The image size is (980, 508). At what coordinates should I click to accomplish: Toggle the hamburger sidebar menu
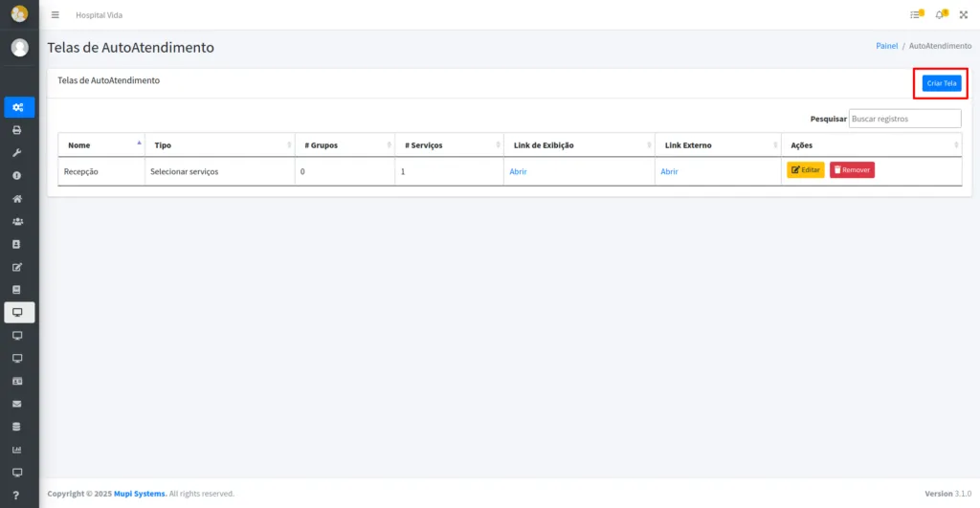[55, 15]
